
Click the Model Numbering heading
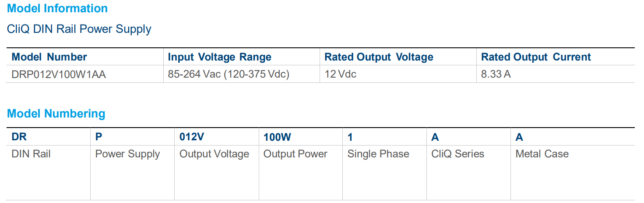(56, 114)
